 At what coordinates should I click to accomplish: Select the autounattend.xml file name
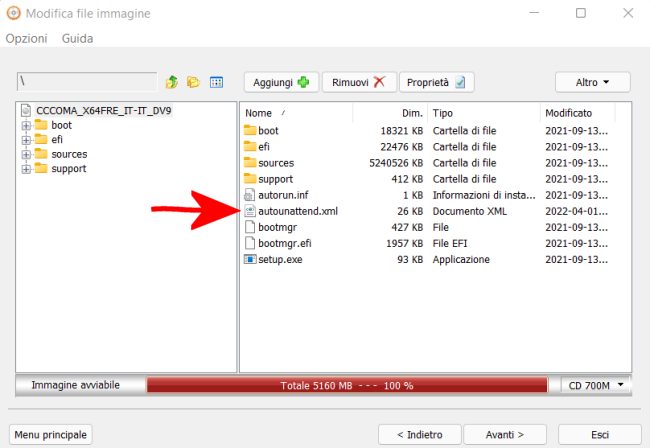tap(298, 211)
